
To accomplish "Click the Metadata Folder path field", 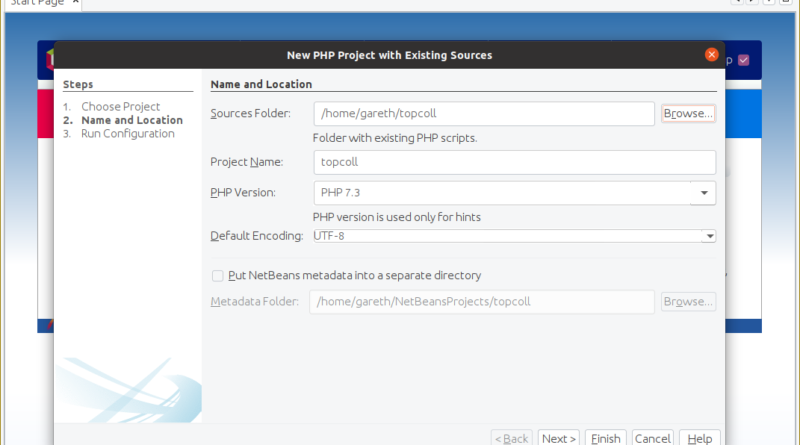I will 482,302.
